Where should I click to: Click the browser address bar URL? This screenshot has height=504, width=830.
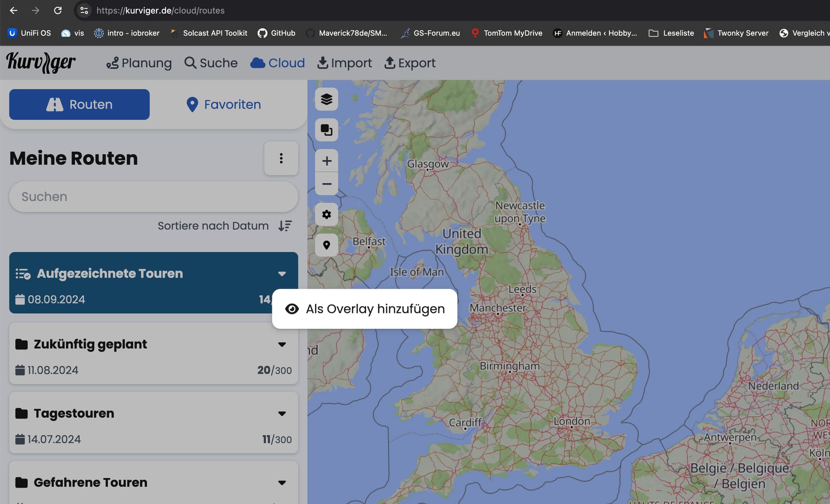pyautogui.click(x=160, y=10)
